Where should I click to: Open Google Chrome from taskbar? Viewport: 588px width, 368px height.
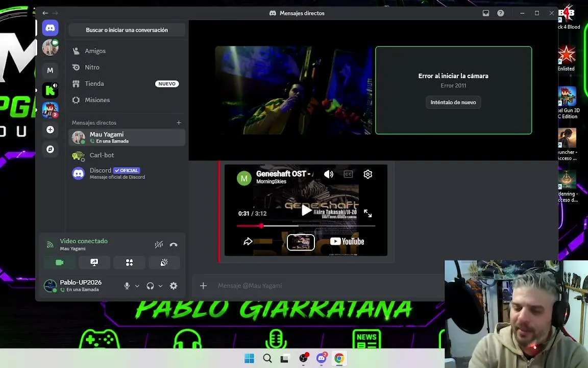pyautogui.click(x=339, y=358)
